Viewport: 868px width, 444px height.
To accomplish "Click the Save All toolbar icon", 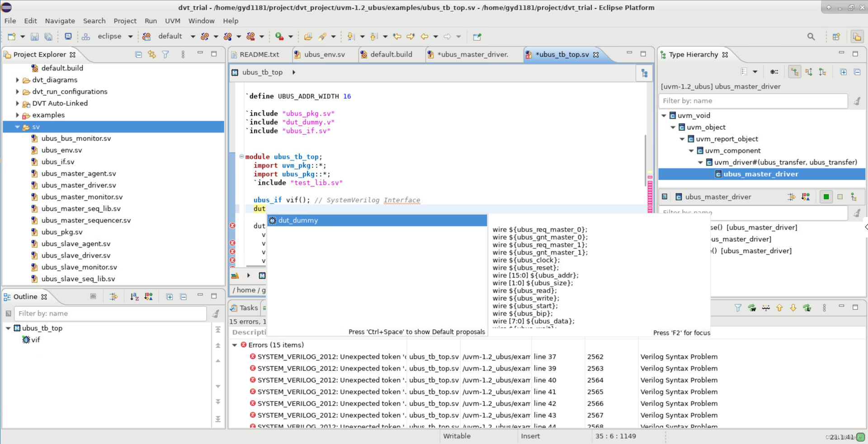I will tap(48, 37).
